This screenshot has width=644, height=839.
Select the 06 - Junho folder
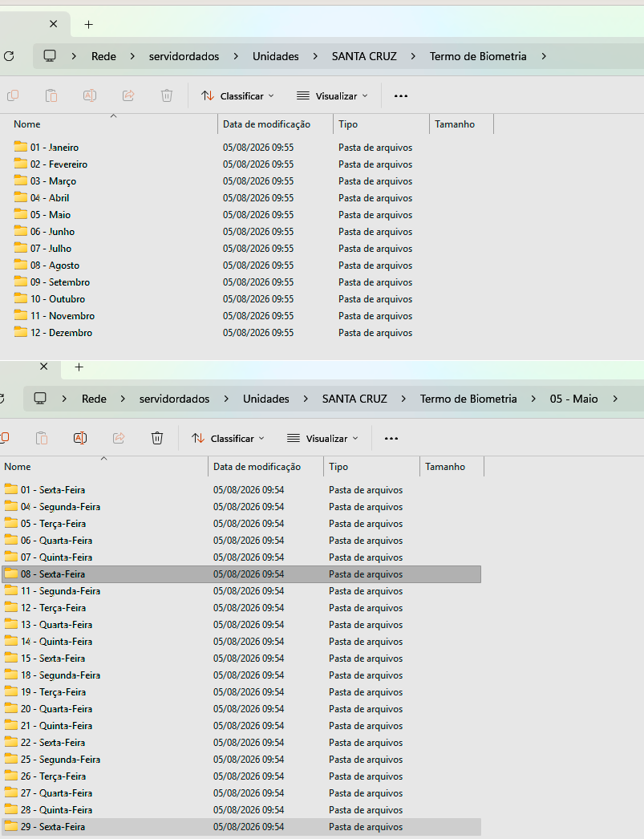click(x=52, y=232)
